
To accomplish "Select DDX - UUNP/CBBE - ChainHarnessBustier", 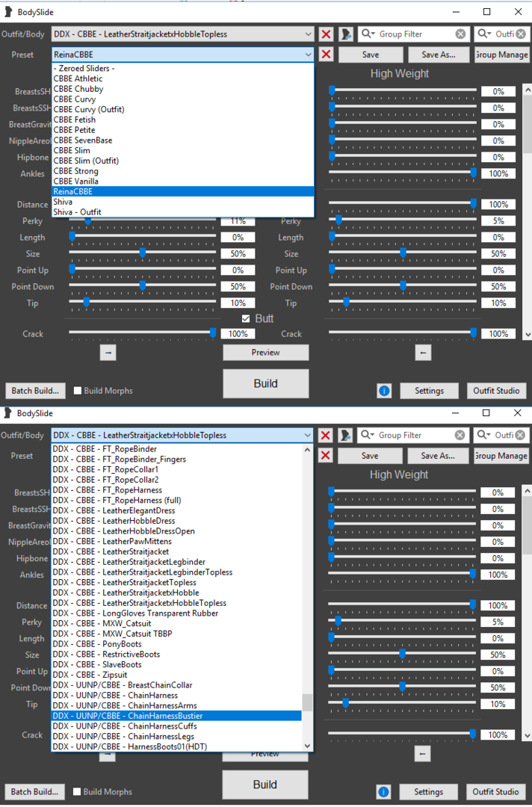I will (176, 716).
